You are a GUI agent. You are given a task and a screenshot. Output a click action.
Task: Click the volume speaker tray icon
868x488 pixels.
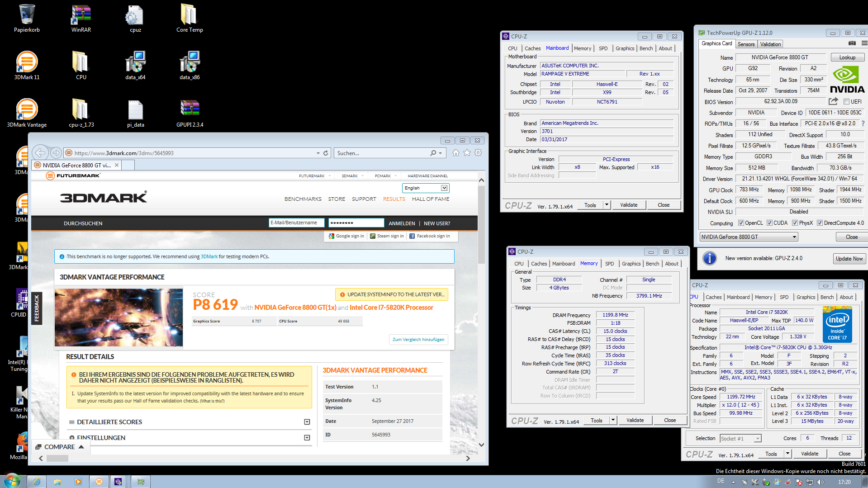pos(820,482)
